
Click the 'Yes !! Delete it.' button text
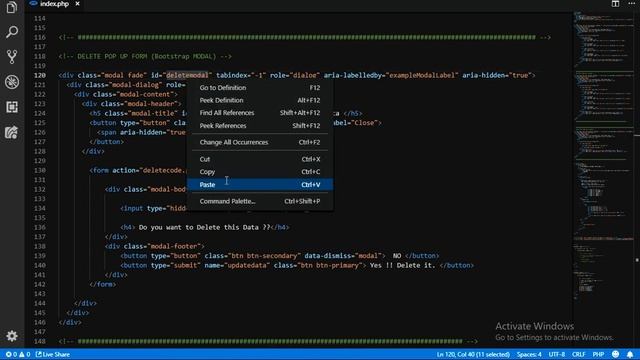[x=402, y=265]
